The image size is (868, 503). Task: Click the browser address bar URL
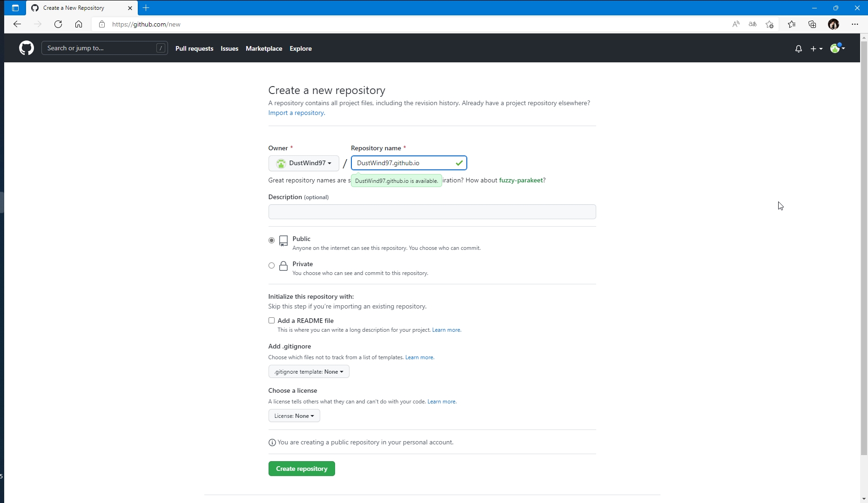point(146,24)
